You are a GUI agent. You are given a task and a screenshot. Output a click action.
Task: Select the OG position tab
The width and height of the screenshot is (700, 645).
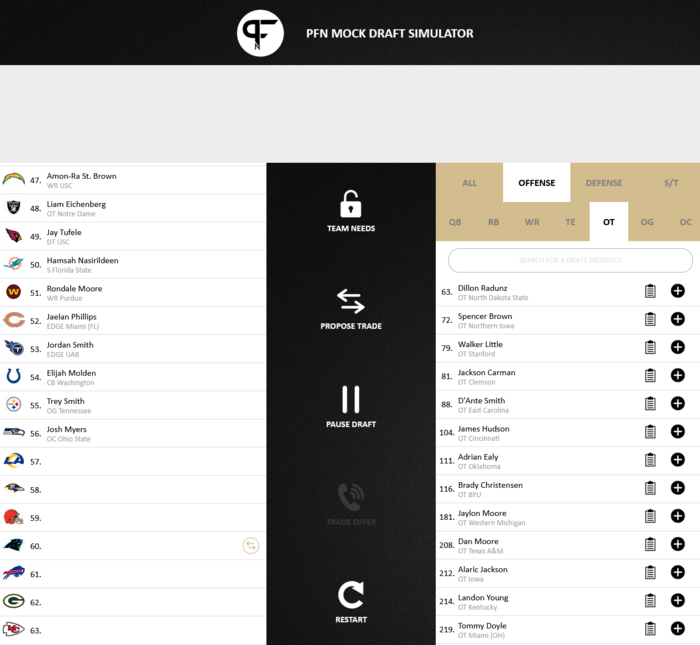(647, 222)
